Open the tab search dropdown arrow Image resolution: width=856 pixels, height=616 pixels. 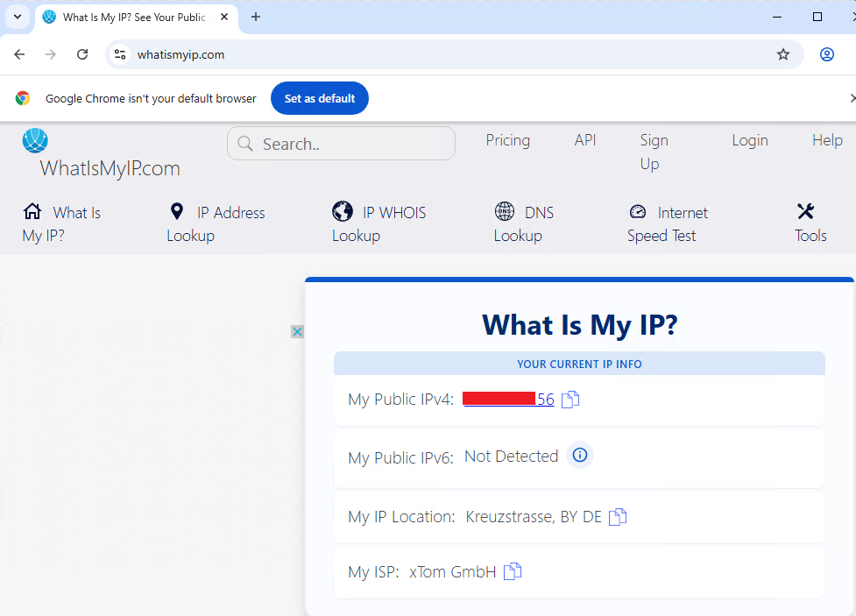pyautogui.click(x=18, y=17)
